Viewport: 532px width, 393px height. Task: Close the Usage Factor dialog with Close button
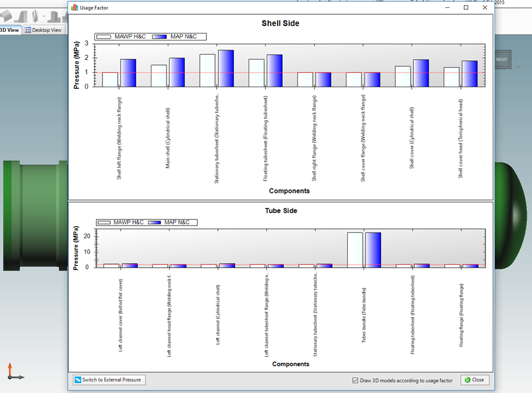(475, 380)
